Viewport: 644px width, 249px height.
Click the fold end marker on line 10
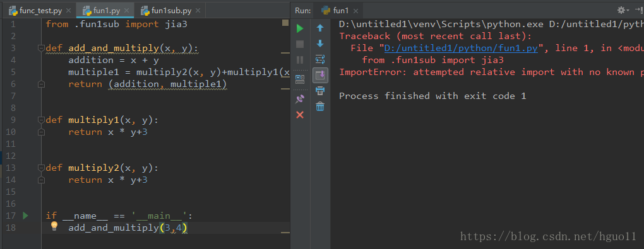40,132
